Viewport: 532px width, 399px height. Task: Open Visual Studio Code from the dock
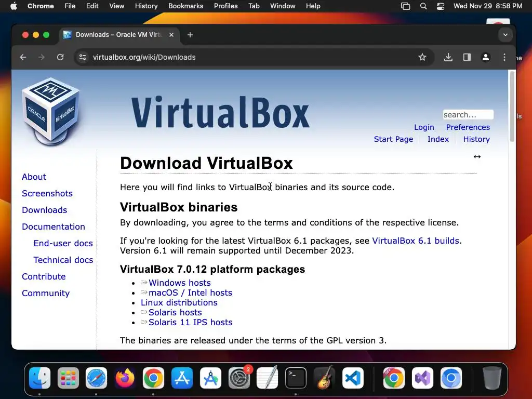tap(353, 378)
